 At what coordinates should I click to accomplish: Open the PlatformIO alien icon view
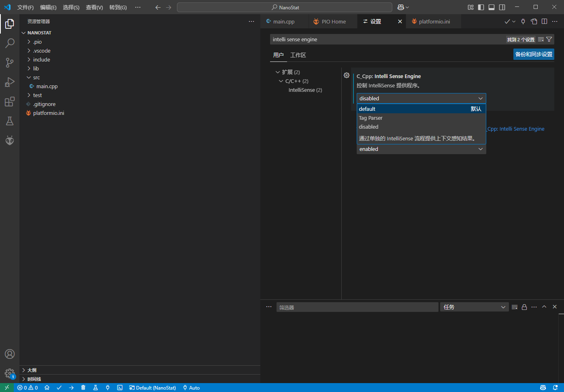[x=10, y=140]
